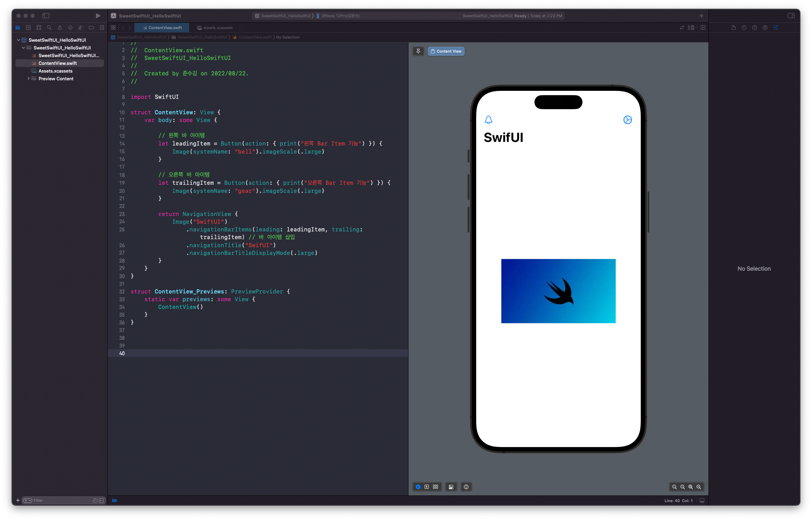
Task: Click the Content View preview button
Action: pyautogui.click(x=446, y=51)
